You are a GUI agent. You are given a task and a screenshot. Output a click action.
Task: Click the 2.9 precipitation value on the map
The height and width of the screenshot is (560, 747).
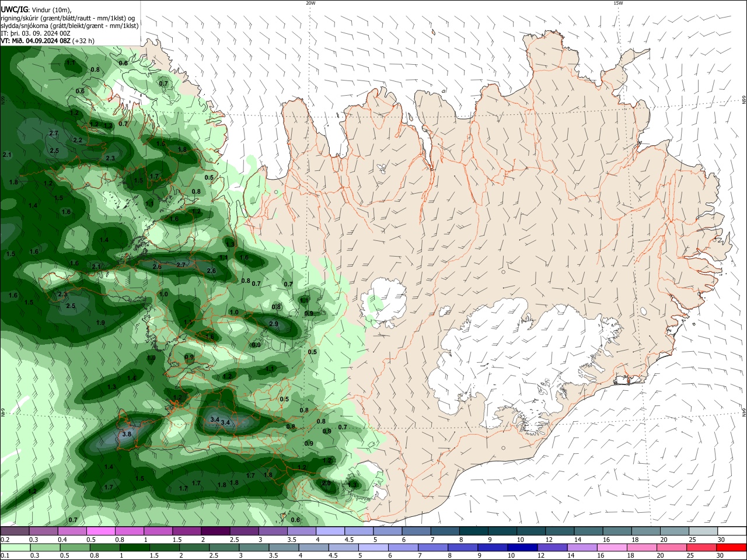(x=274, y=324)
